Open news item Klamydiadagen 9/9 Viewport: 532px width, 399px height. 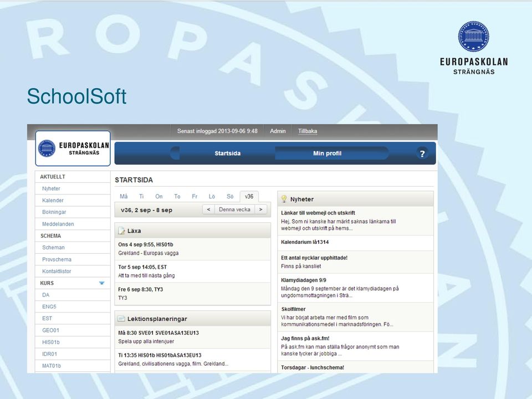pos(304,280)
